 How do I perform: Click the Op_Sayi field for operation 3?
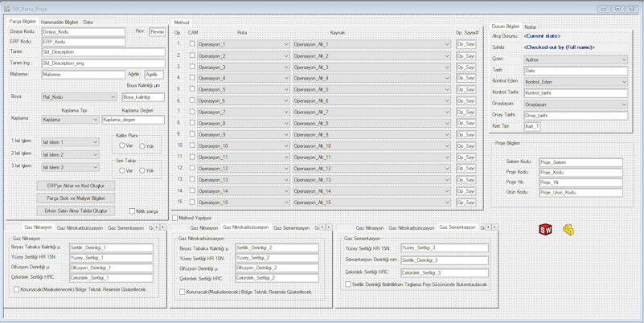tap(466, 67)
